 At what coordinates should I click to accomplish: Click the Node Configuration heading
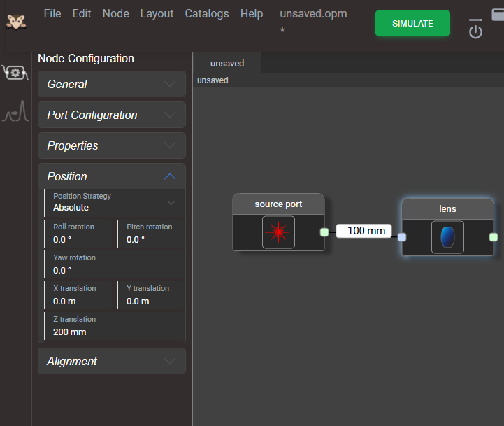tap(86, 59)
